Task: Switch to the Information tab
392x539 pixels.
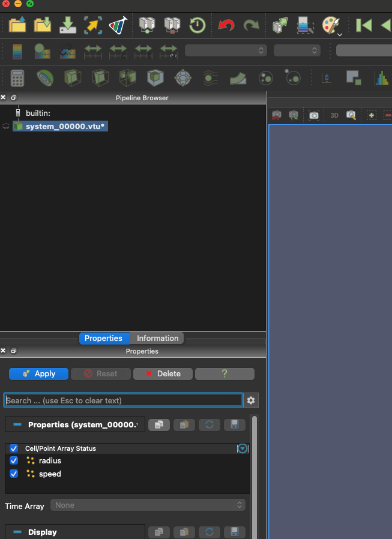Action: click(157, 338)
